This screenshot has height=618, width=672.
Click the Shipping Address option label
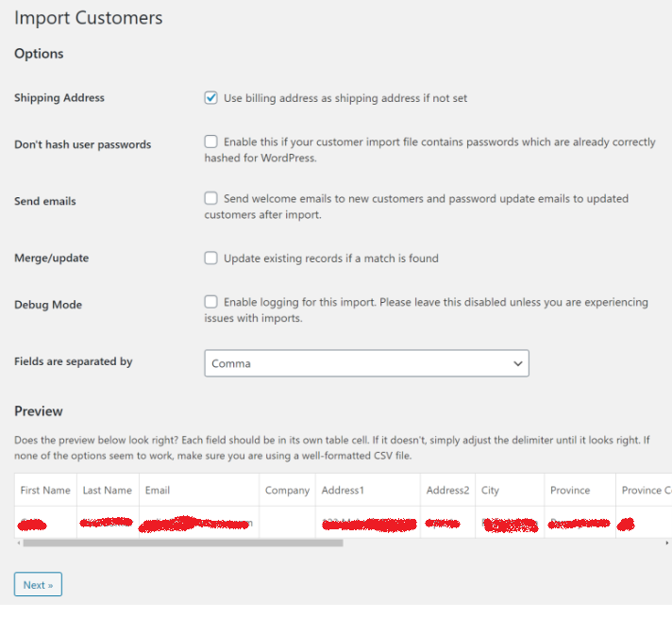tap(59, 98)
